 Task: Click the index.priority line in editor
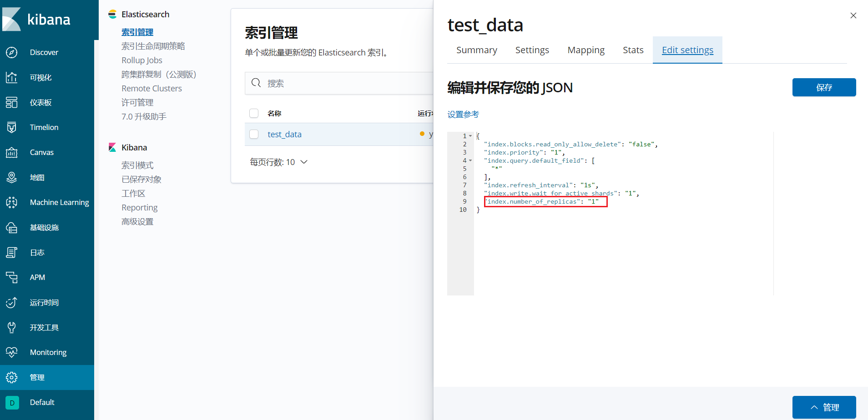click(525, 152)
